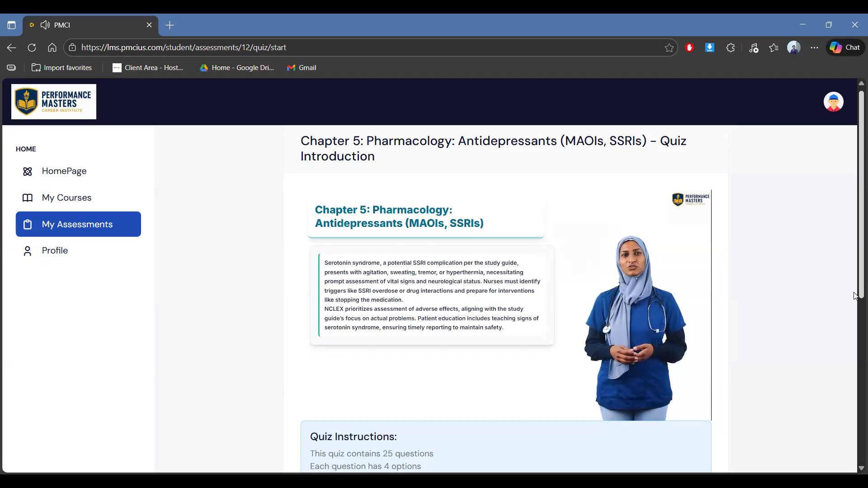Select My Assessments menu item
Viewport: 868px width, 488px height.
tap(78, 224)
